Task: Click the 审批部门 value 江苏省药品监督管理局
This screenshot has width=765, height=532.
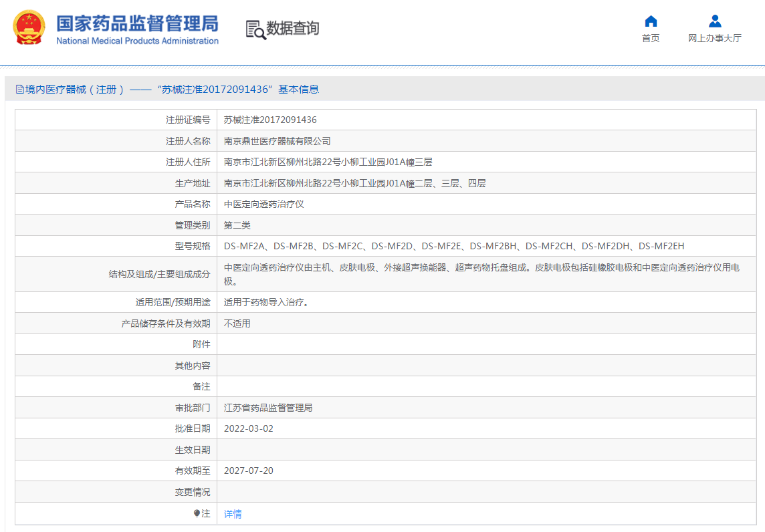Action: (x=269, y=407)
